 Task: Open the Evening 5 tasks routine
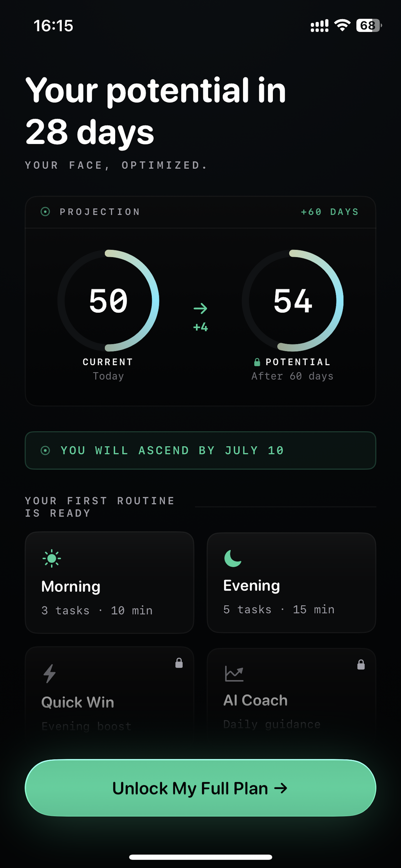(291, 583)
